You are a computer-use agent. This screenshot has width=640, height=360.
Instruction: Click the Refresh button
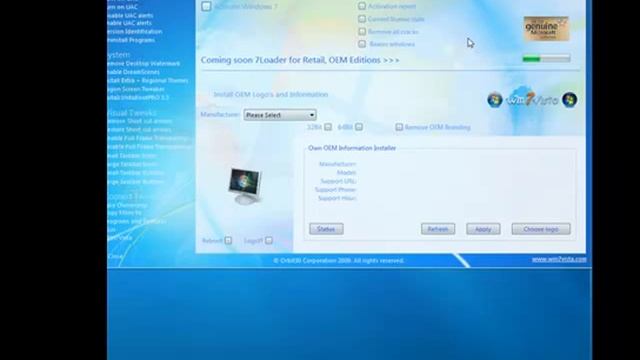[438, 229]
